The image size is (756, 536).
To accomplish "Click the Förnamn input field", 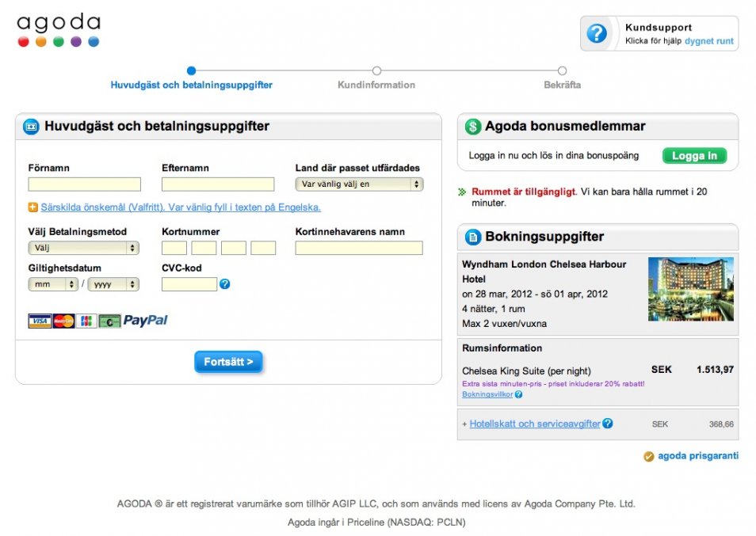I will pyautogui.click(x=84, y=184).
